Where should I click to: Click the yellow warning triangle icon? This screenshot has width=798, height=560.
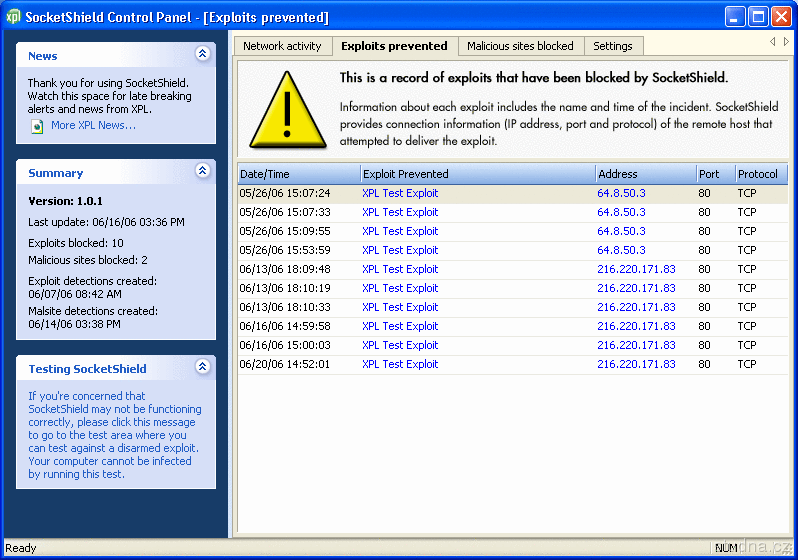[x=285, y=108]
